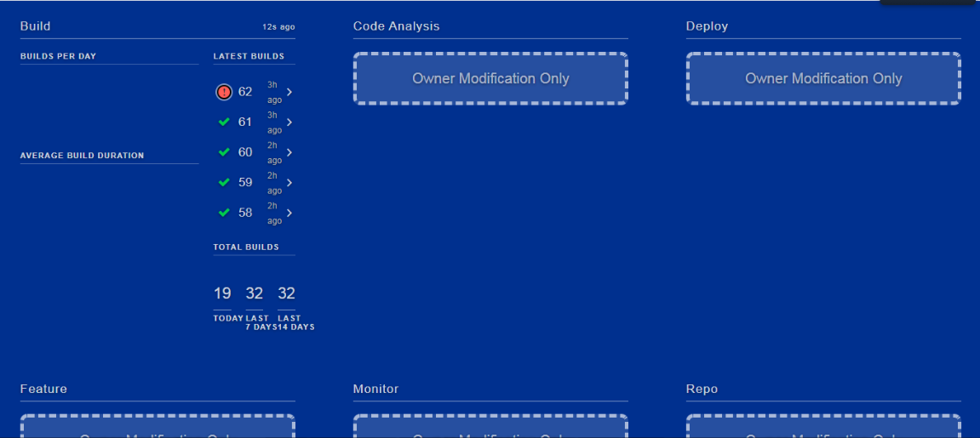Expand build 61 details chevron

click(289, 122)
